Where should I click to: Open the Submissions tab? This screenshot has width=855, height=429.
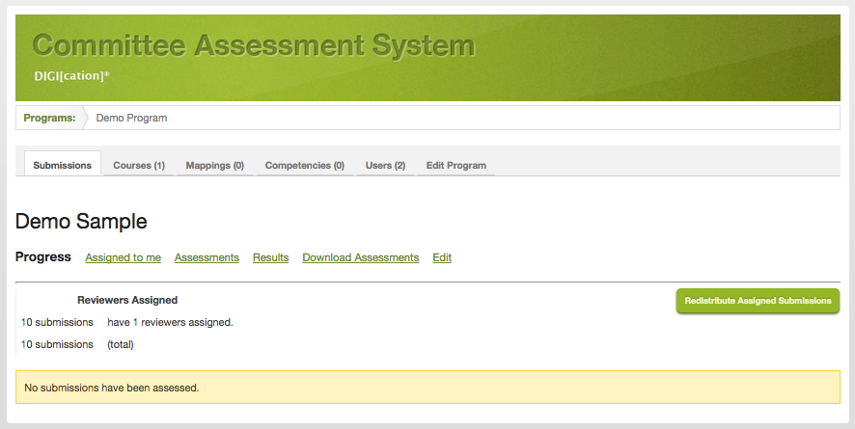(x=62, y=165)
